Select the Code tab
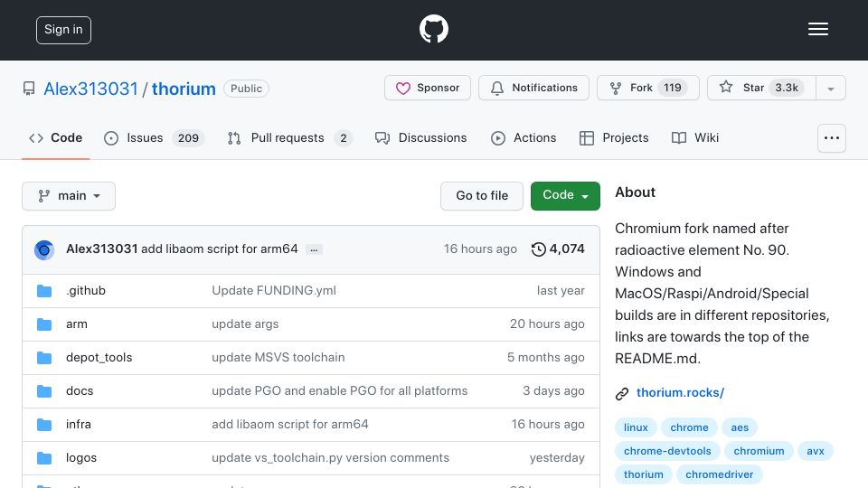Image resolution: width=868 pixels, height=488 pixels. [55, 137]
